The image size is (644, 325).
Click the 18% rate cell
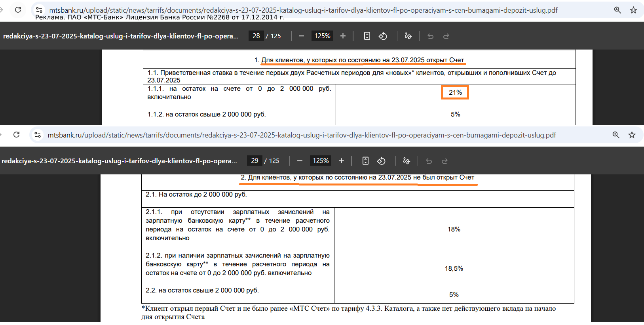pos(454,229)
